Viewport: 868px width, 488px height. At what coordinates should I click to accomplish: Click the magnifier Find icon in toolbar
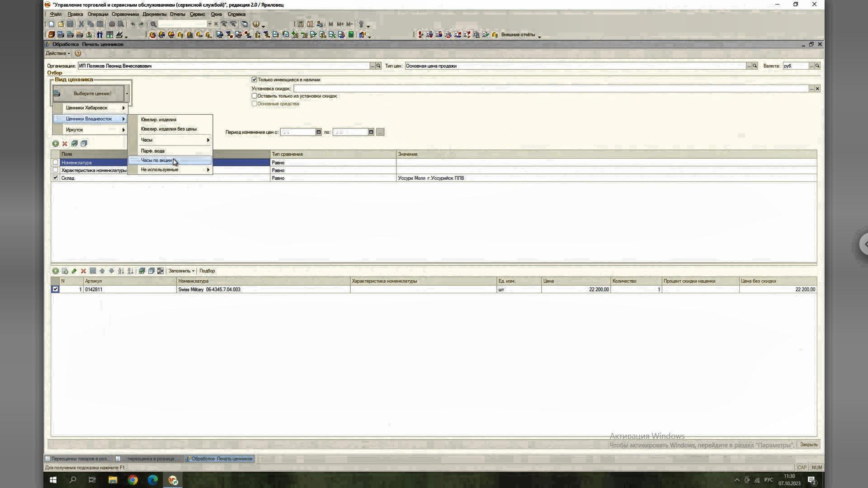pyautogui.click(x=153, y=24)
